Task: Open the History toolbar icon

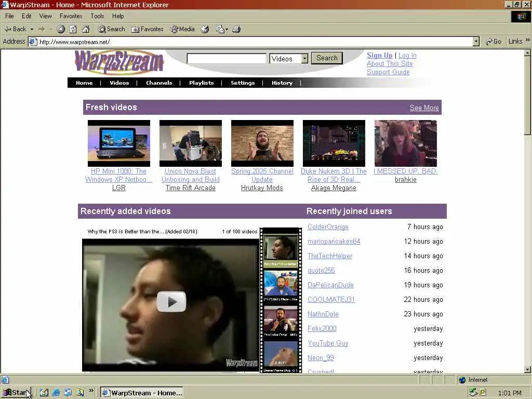Action: (205, 29)
